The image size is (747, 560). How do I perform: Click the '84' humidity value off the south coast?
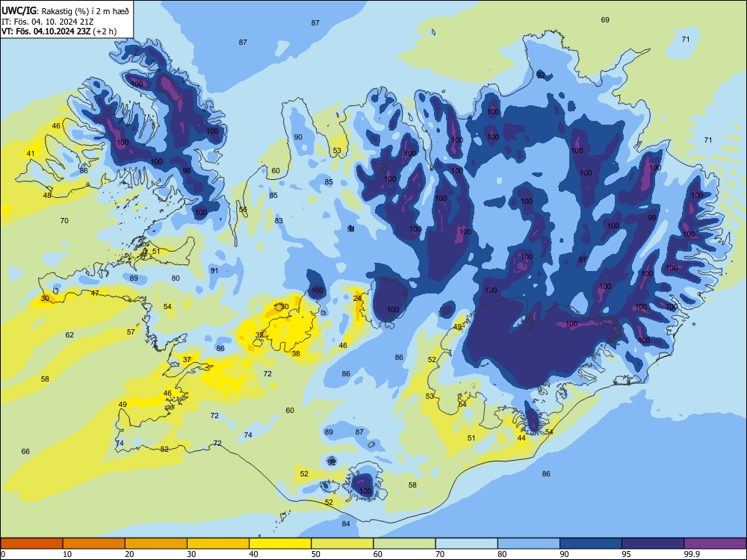pyautogui.click(x=346, y=524)
